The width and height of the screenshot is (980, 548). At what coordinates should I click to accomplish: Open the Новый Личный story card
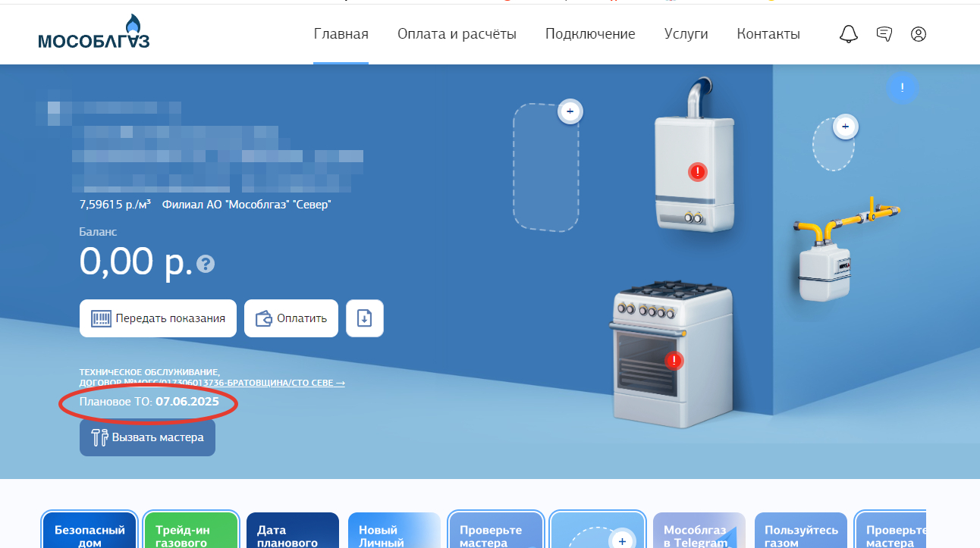(x=394, y=531)
